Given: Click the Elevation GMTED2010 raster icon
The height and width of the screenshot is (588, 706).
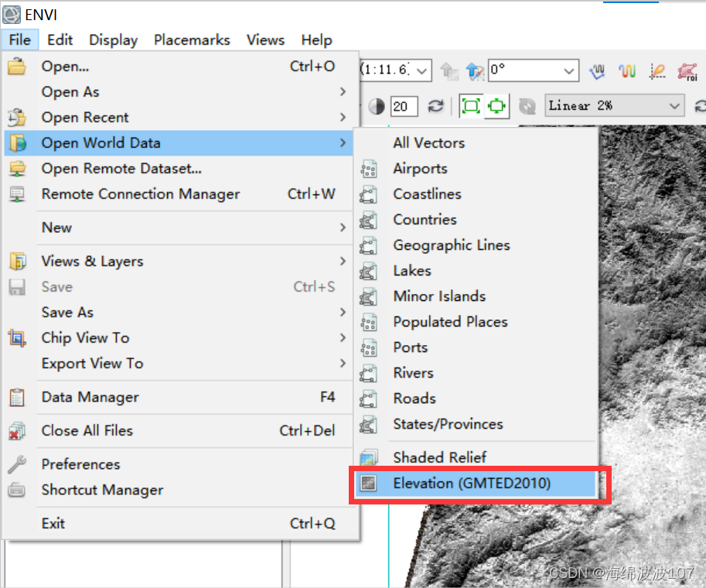Looking at the screenshot, I should 368,483.
